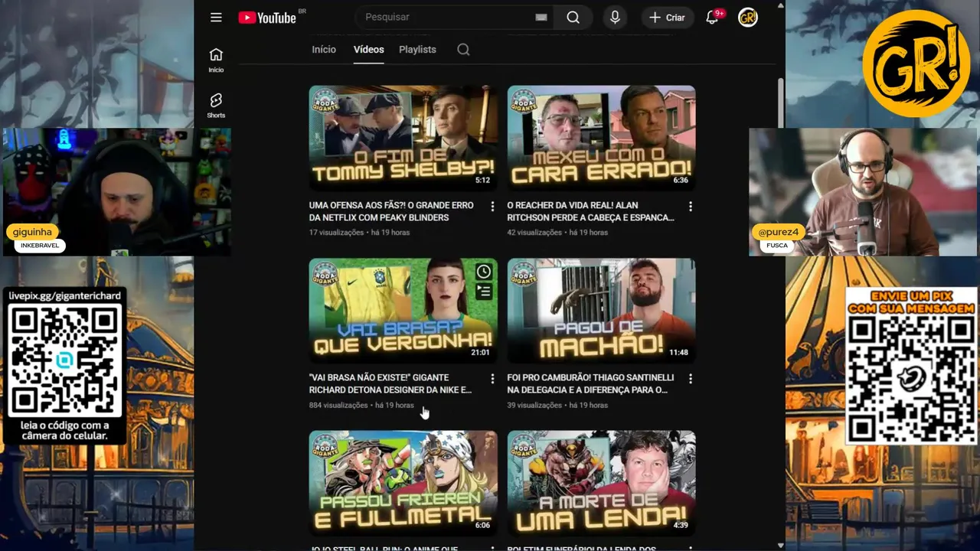Image resolution: width=980 pixels, height=551 pixels.
Task: Open more options for Reacher video
Action: (691, 207)
